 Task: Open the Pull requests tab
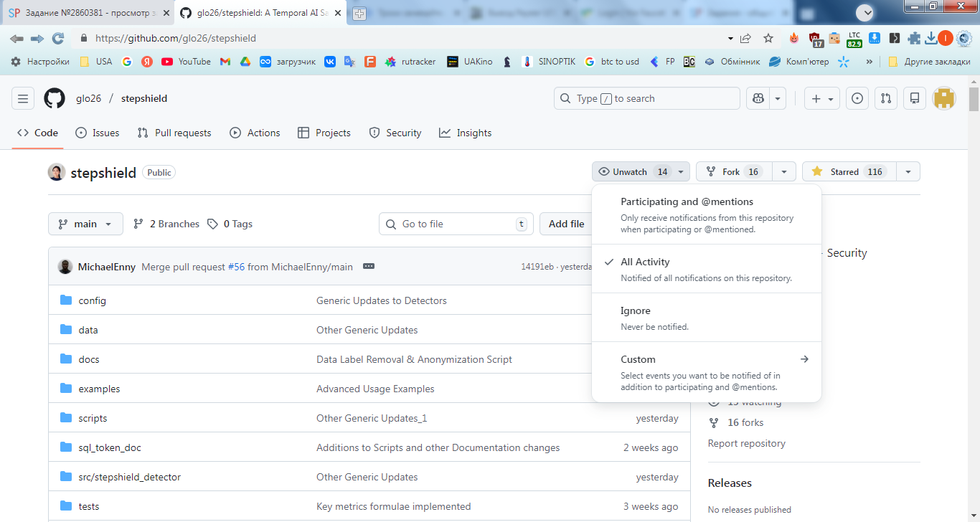pos(174,133)
